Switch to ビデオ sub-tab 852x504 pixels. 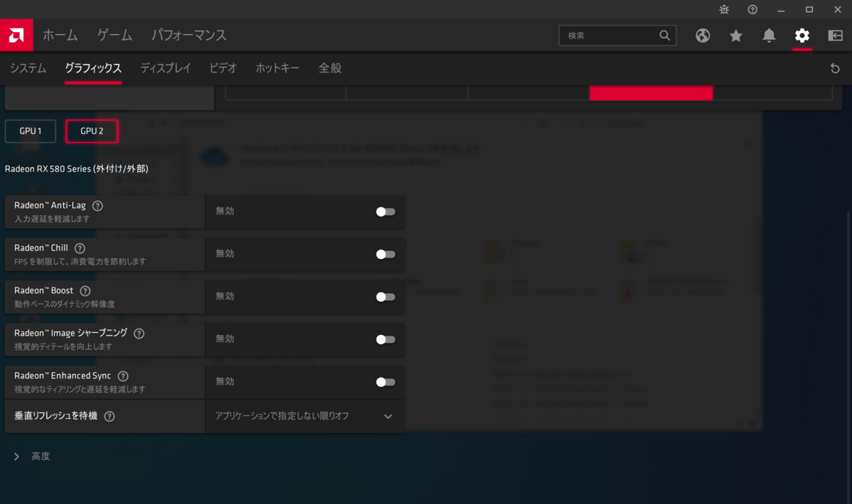click(x=223, y=68)
